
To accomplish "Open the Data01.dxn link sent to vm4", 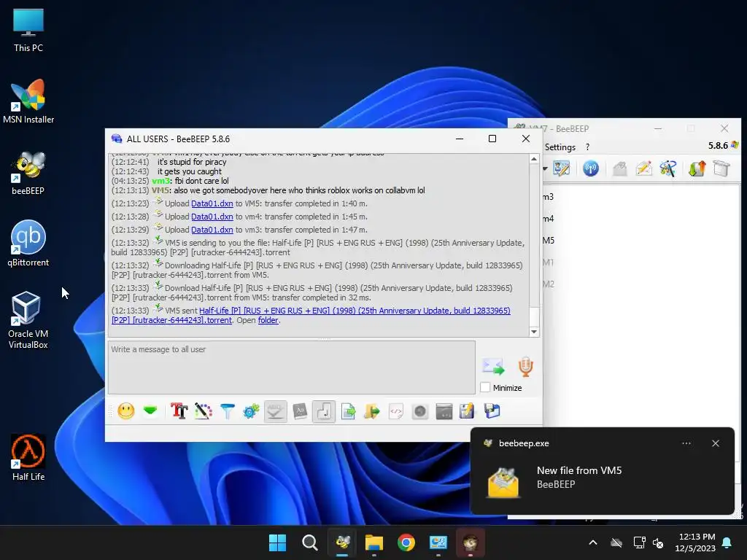I will click(212, 217).
